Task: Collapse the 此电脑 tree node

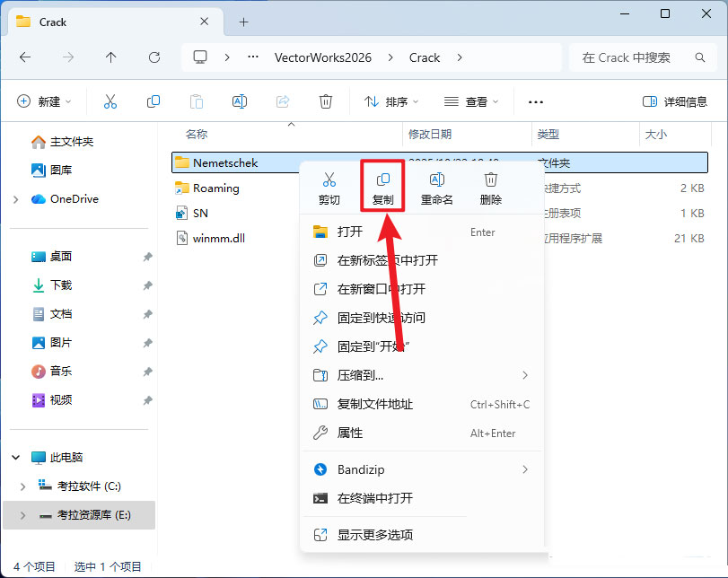Action: coord(16,458)
